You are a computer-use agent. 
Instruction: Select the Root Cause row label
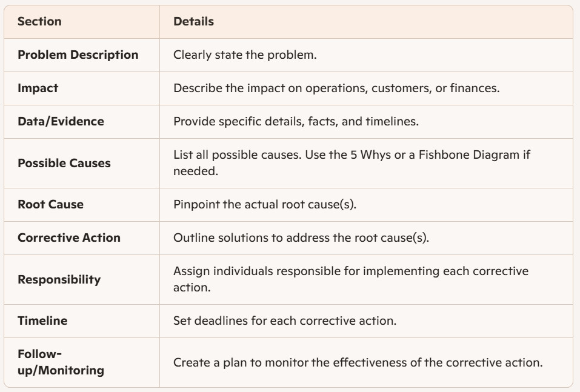tap(51, 204)
